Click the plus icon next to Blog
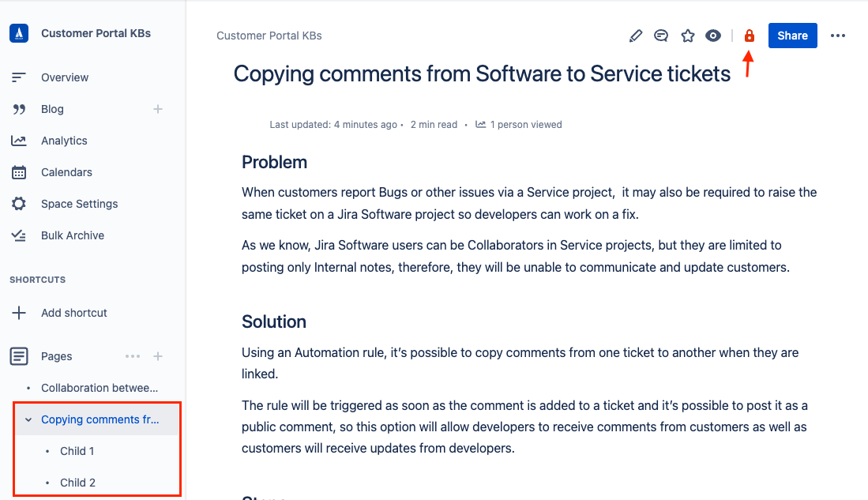 [158, 109]
